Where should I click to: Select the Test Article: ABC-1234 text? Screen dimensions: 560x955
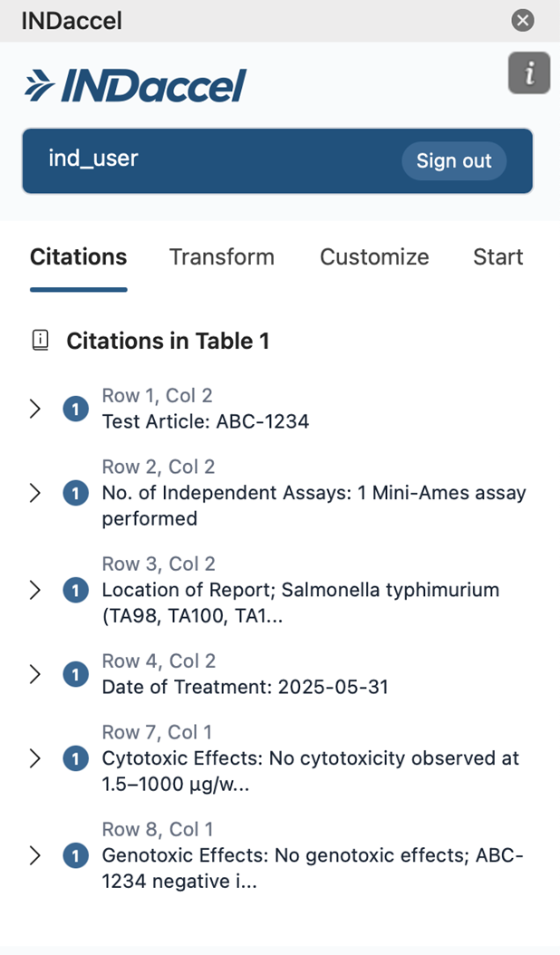click(x=206, y=421)
